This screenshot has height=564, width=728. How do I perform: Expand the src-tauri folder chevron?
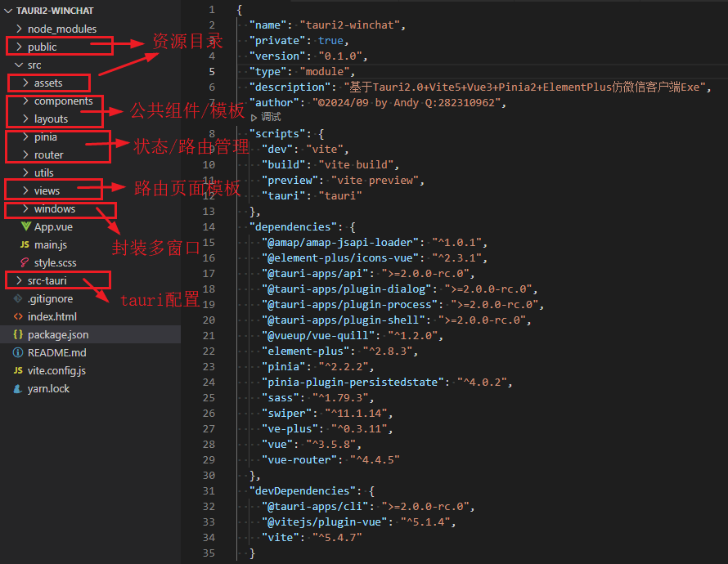19,280
